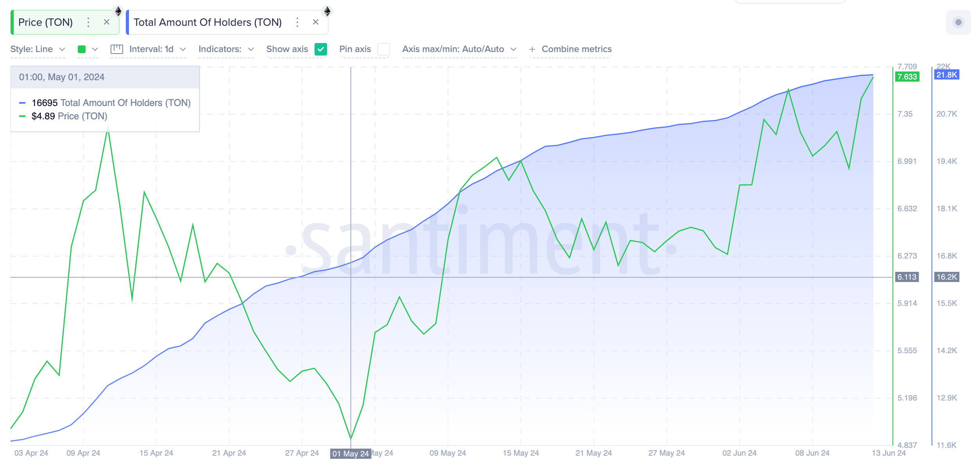Click Ethereum icon on Price (TON) tab
Screen dimensions: 980x467
coord(118,11)
